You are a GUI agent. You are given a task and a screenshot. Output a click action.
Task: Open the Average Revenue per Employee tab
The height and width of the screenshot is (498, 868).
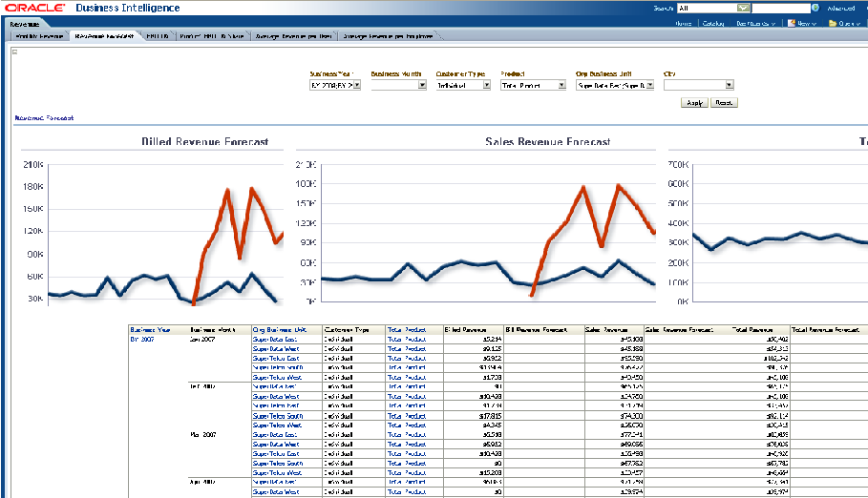[388, 36]
